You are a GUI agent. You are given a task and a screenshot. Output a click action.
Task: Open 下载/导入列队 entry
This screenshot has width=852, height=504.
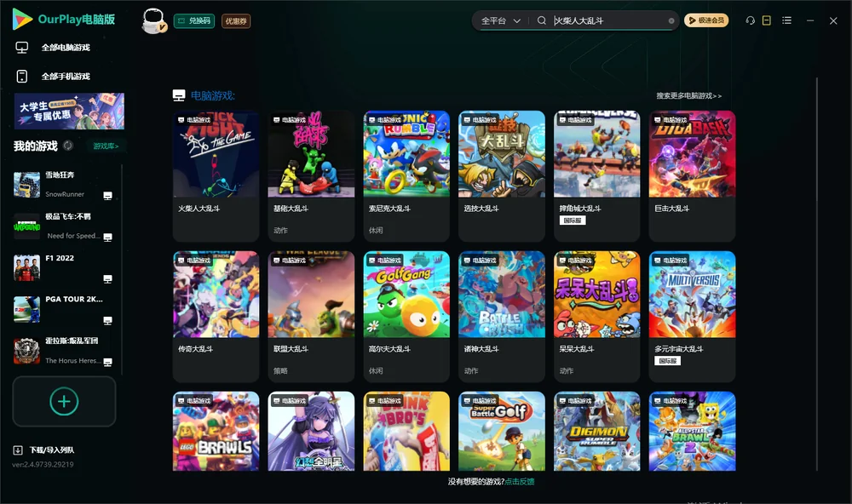52,450
